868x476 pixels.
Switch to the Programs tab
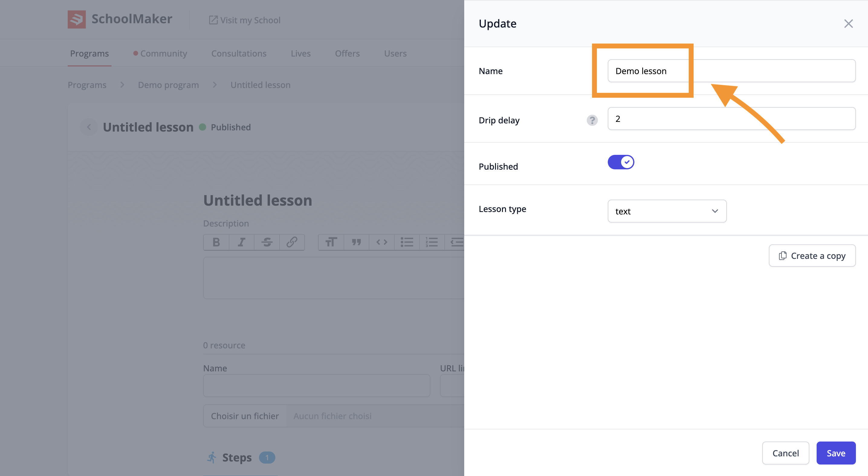(x=89, y=53)
